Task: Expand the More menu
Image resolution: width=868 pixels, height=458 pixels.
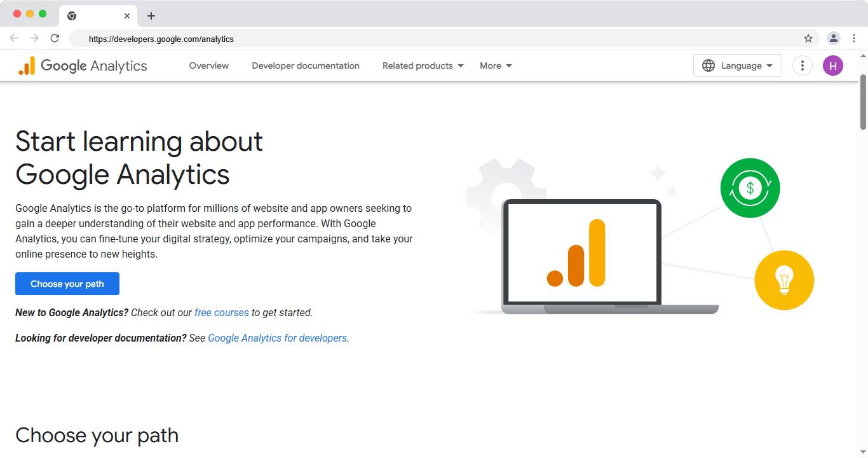Action: pos(496,66)
